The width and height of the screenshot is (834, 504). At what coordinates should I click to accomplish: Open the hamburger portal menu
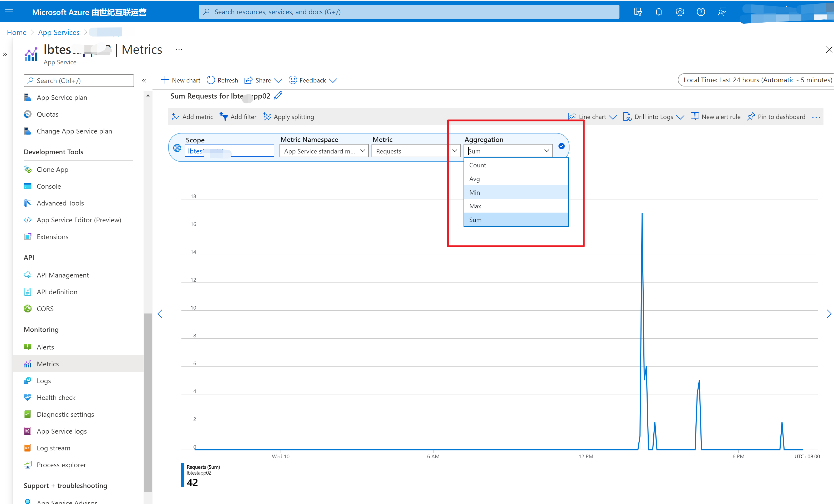click(9, 12)
